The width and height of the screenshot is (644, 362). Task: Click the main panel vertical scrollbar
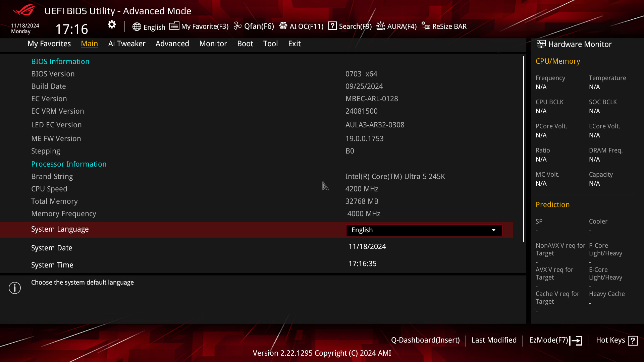point(523,148)
